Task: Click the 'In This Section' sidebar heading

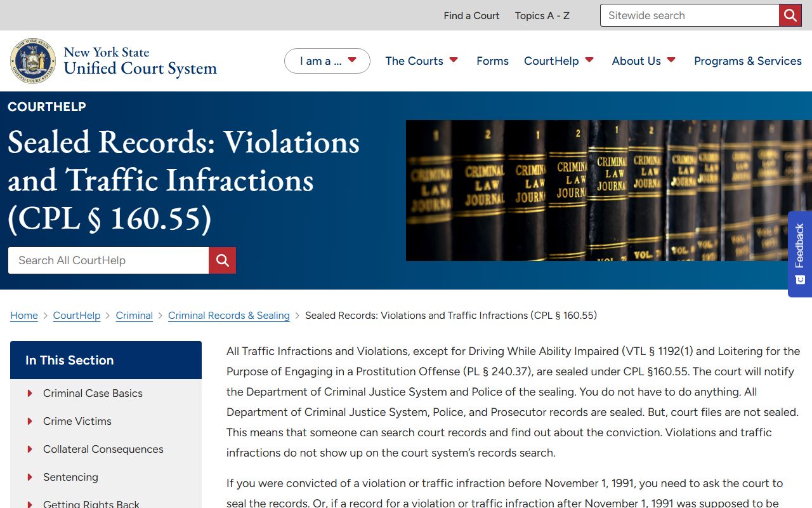Action: [106, 360]
